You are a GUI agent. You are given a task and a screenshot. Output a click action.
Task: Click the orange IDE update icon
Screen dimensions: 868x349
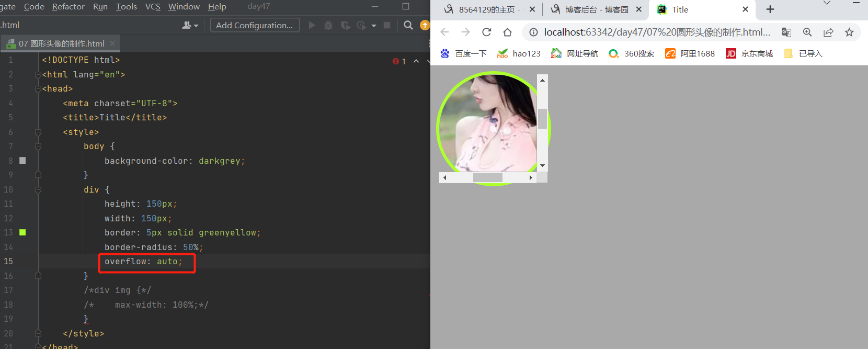pos(425,25)
